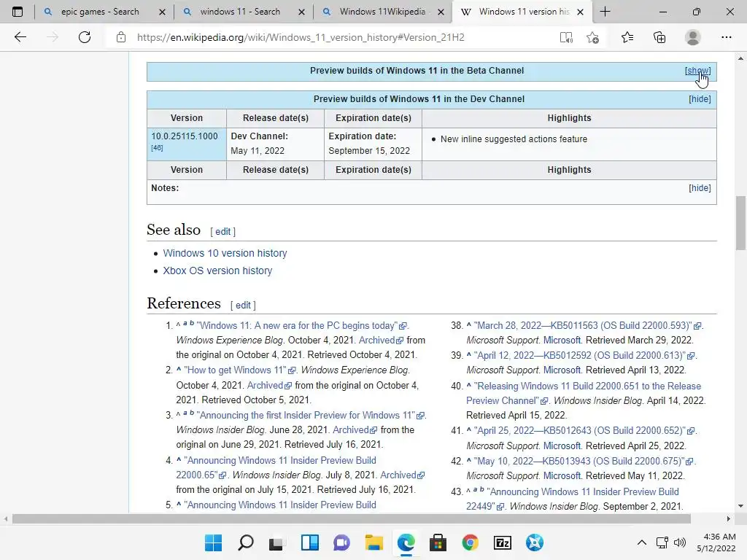747x560 pixels.
Task: Open Microsoft Store from taskbar
Action: tap(438, 542)
